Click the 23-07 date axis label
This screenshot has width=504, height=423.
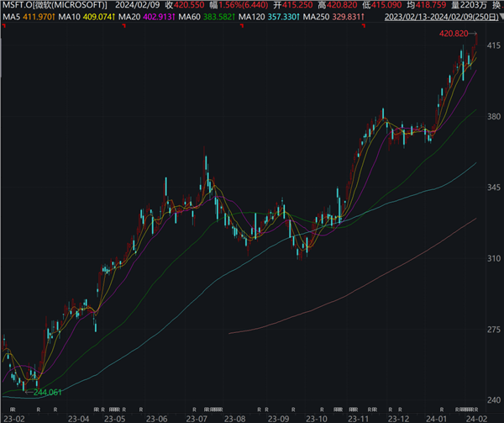point(196,417)
